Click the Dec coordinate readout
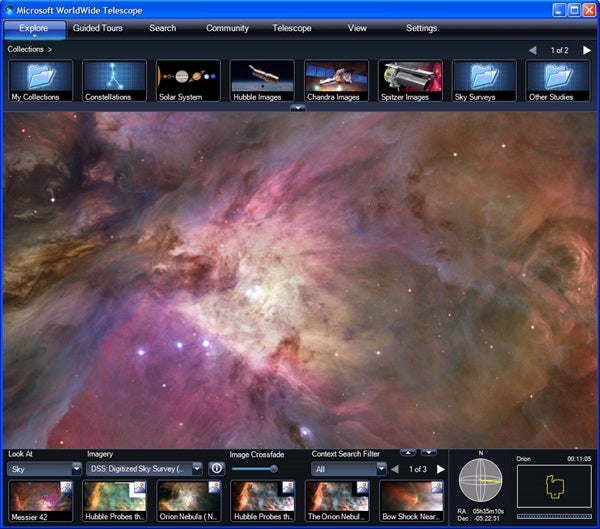 tap(478, 518)
